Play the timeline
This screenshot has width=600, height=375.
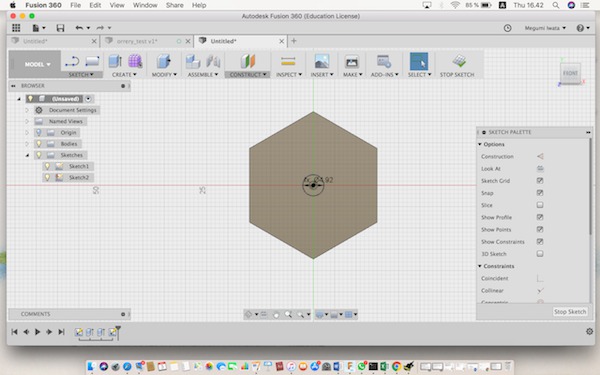[x=38, y=332]
